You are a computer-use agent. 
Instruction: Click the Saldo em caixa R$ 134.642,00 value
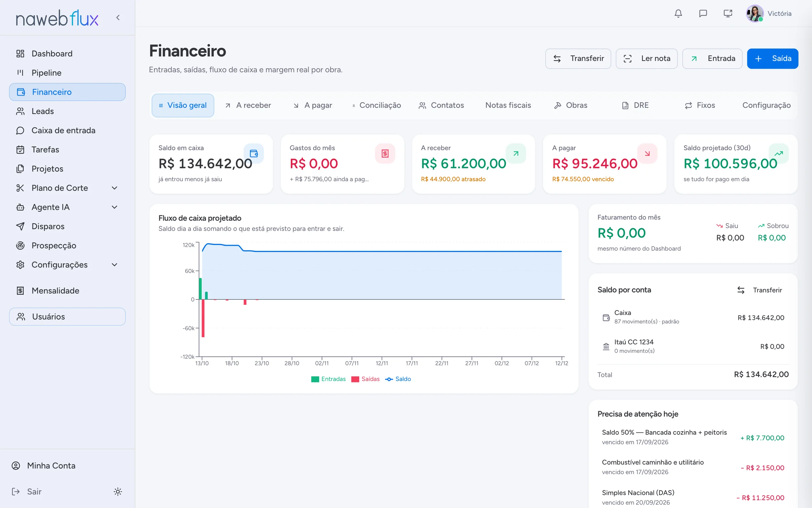pos(205,164)
